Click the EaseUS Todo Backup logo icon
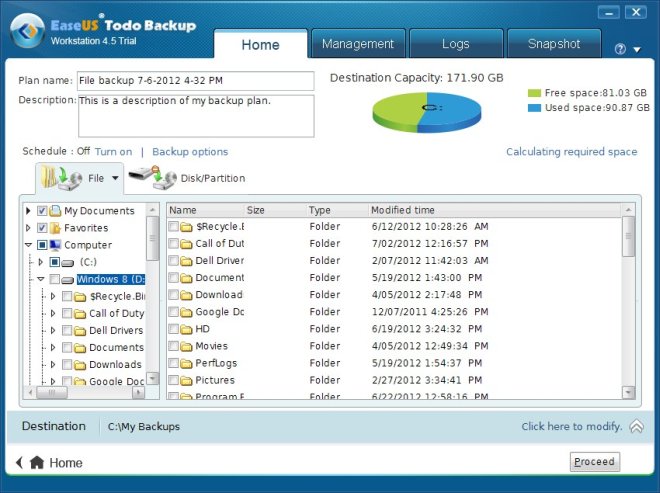The height and width of the screenshot is (493, 660). pyautogui.click(x=27, y=31)
